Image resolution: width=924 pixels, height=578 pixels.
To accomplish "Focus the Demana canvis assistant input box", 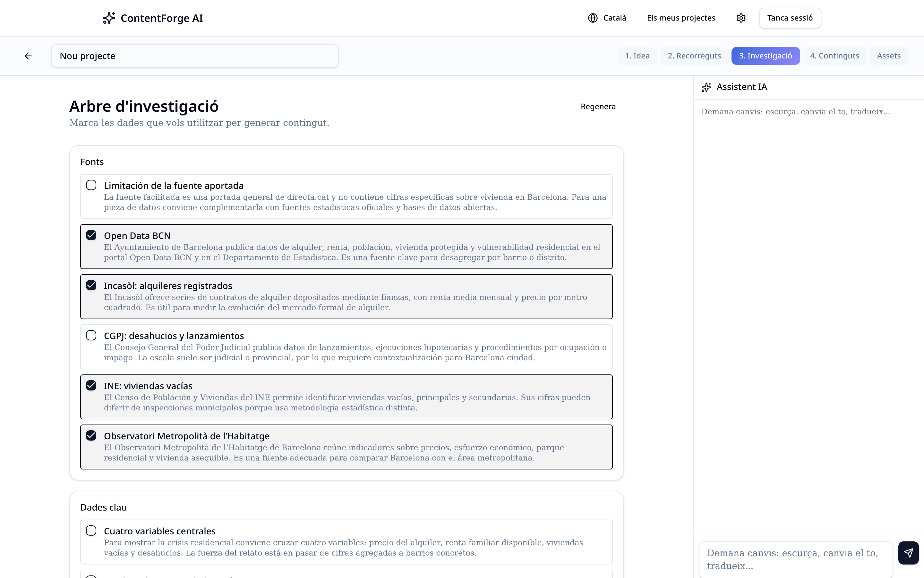I will click(796, 559).
